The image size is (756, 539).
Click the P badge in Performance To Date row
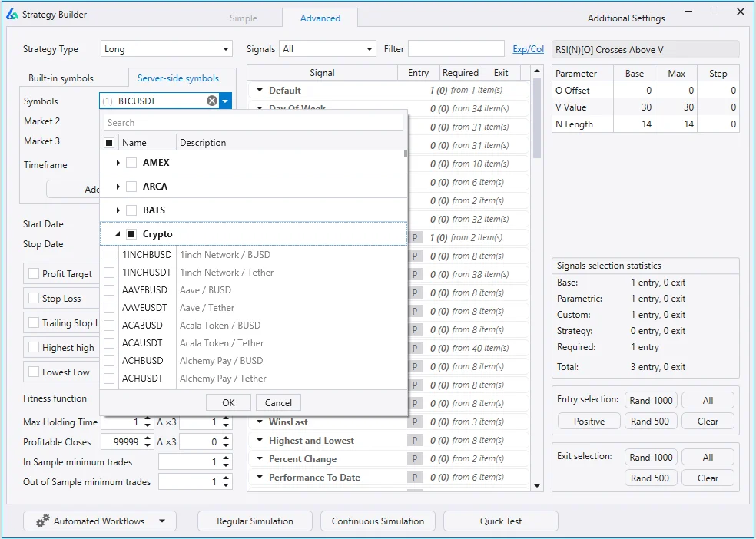click(414, 477)
